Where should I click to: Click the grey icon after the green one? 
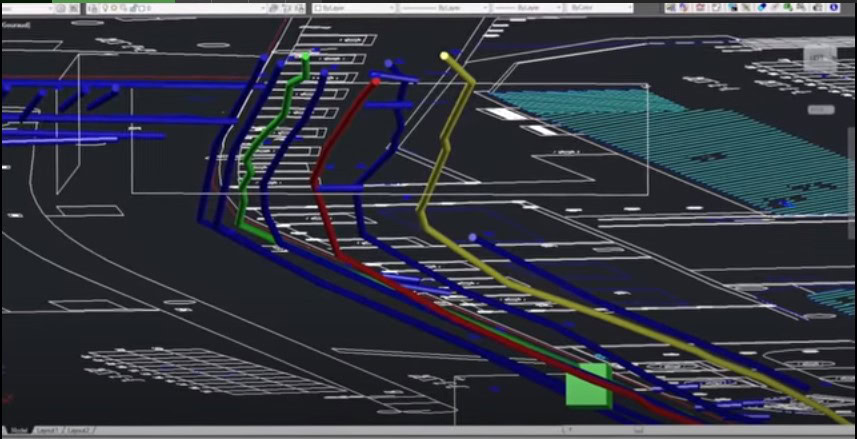click(x=801, y=8)
